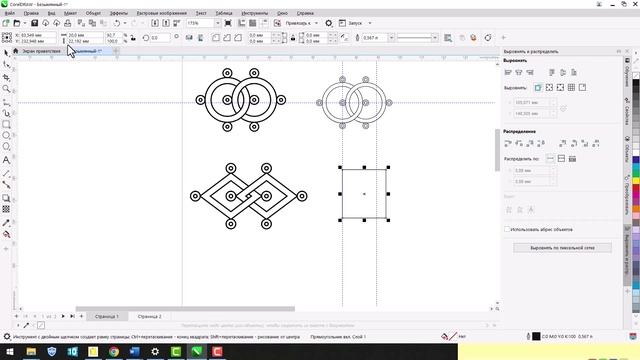Click 'Выровнять по пиксельной сетке' button
This screenshot has width=640, height=360.
562,248
